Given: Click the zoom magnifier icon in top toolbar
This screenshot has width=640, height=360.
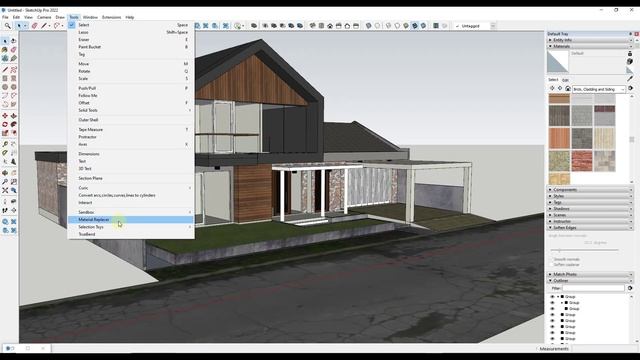Looking at the screenshot, I should pyautogui.click(x=7, y=26).
